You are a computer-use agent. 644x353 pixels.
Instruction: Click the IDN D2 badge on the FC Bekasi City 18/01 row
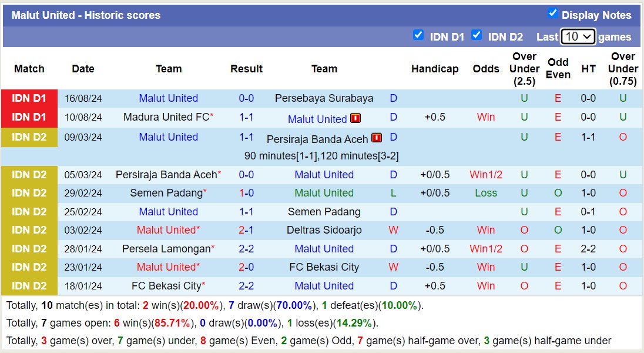29,285
